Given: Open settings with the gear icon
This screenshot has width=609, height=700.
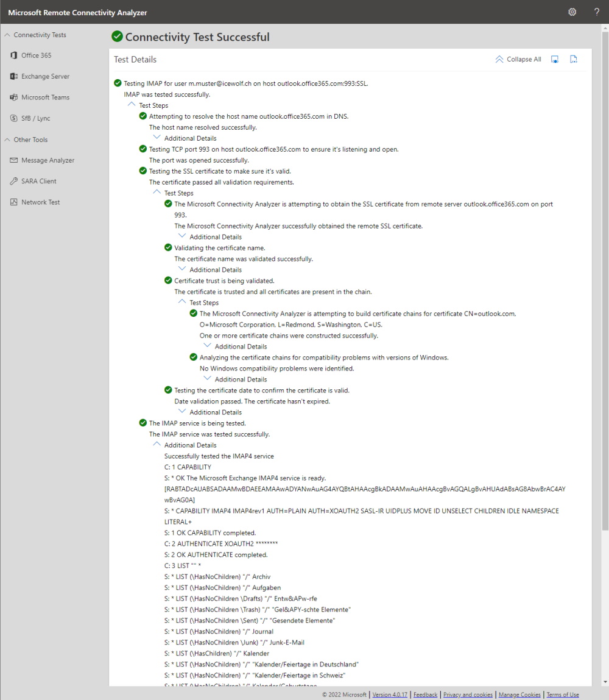Looking at the screenshot, I should pyautogui.click(x=572, y=12).
